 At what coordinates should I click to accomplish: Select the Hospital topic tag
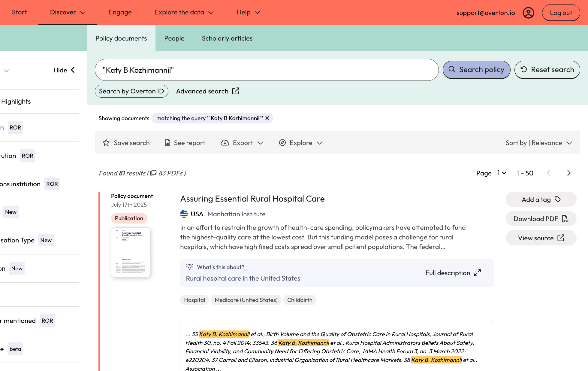[x=194, y=300]
